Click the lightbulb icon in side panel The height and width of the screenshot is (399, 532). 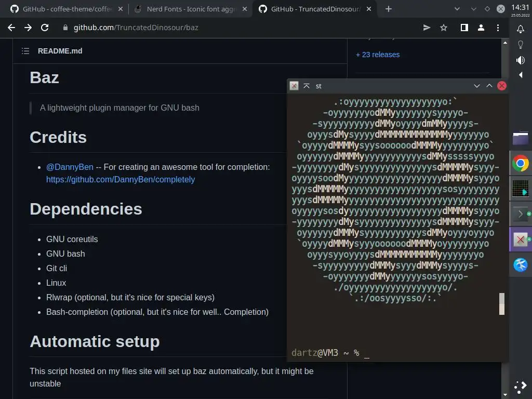click(521, 45)
